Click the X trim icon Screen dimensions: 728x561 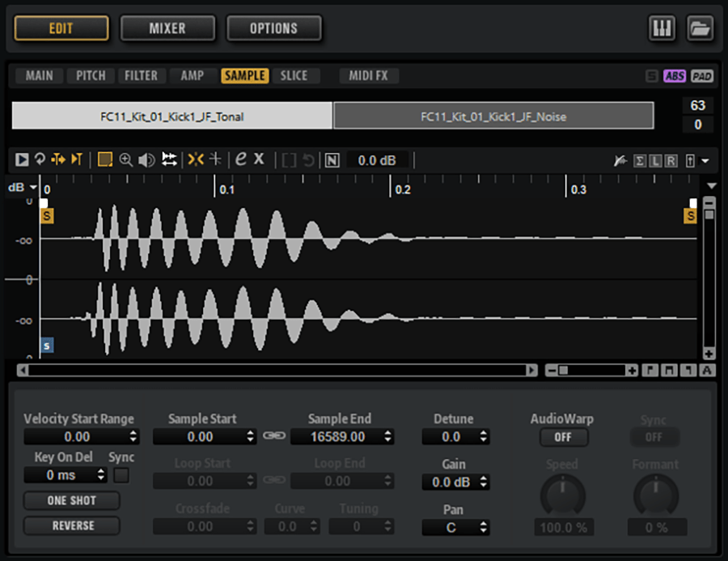pyautogui.click(x=259, y=159)
